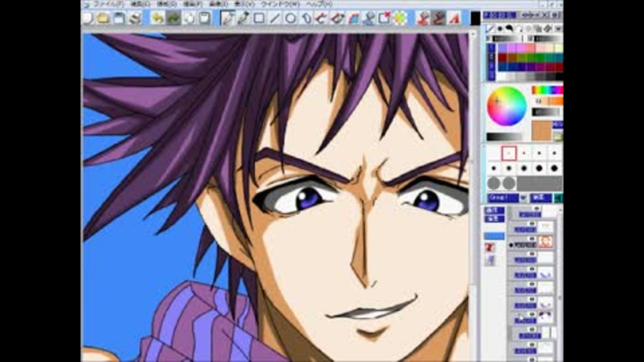Click the yellow Undo arrow icon
This screenshot has width=644, height=362.
point(157,18)
